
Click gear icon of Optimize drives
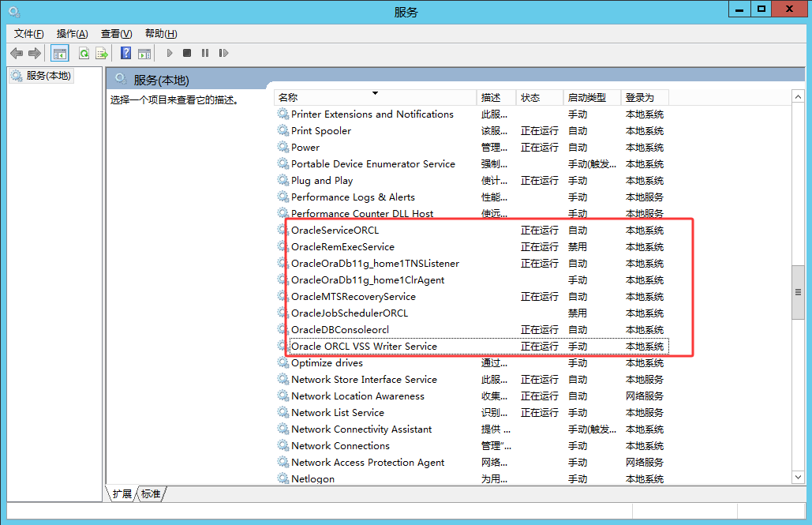[x=283, y=362]
